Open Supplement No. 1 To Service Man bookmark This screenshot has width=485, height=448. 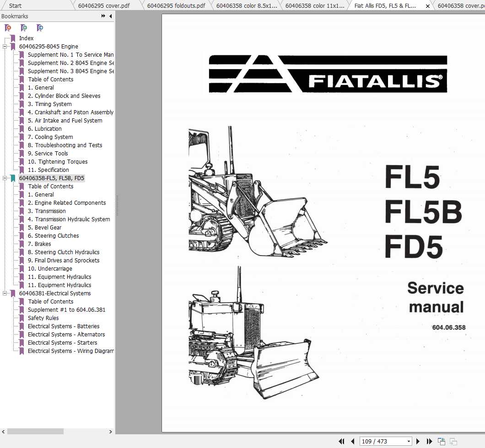point(70,55)
